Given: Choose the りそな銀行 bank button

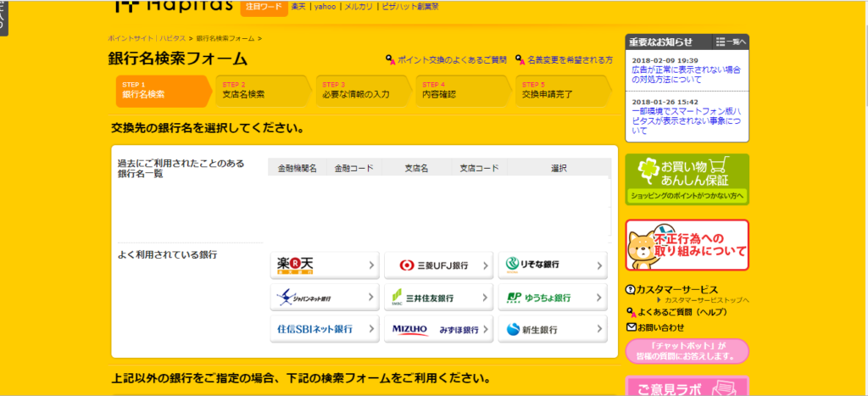Looking at the screenshot, I should [553, 265].
